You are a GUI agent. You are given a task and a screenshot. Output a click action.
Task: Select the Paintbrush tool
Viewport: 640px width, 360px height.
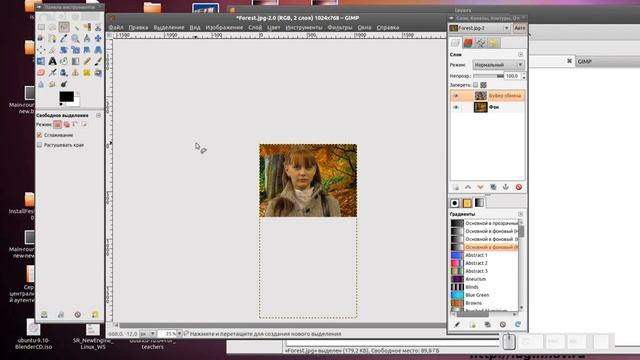[x=98, y=61]
